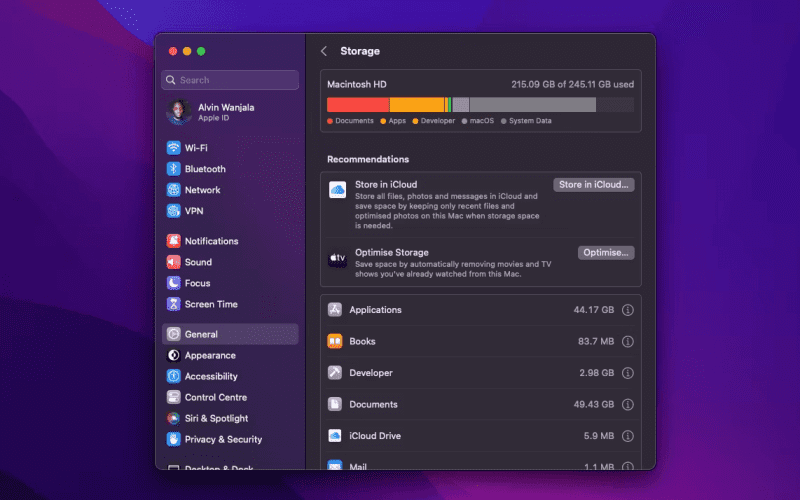Show info for Books storage

[628, 341]
